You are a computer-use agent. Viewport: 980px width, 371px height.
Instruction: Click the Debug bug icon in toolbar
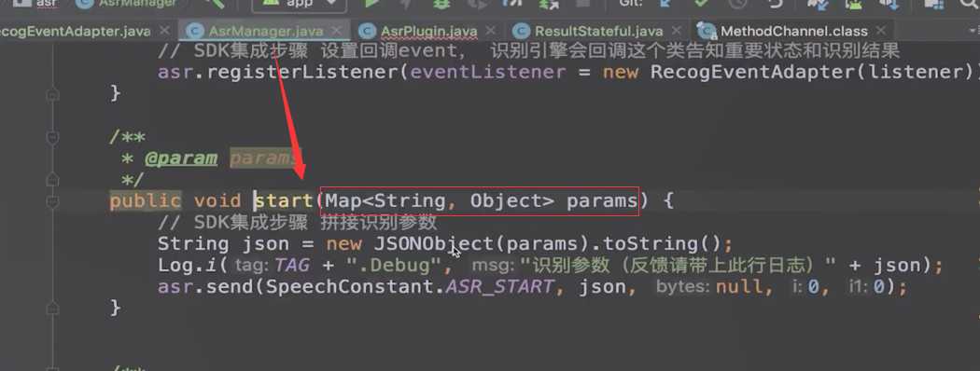(x=442, y=4)
